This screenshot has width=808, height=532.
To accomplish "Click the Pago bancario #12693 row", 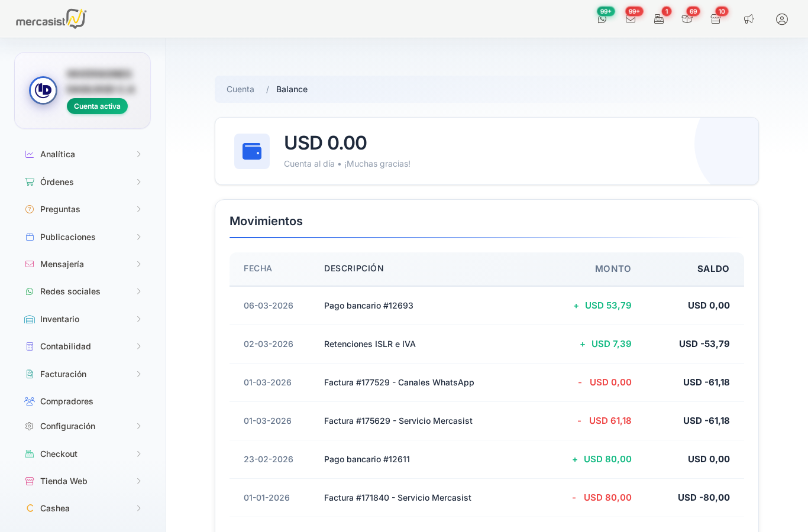I will pyautogui.click(x=369, y=306).
